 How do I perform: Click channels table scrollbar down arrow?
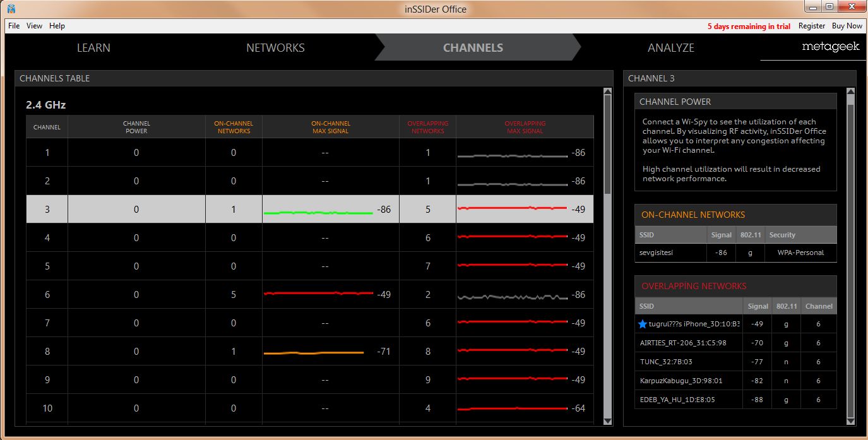607,421
